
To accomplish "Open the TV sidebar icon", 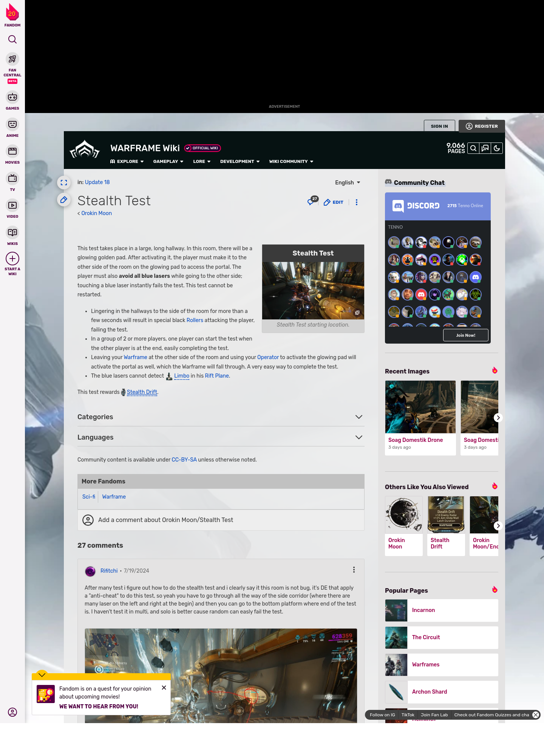I will tap(12, 178).
